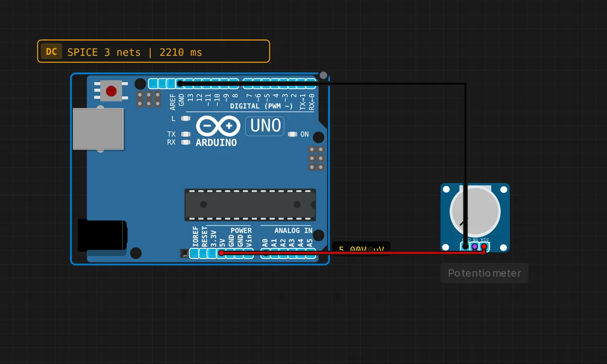Click the TX indicator LED
The width and height of the screenshot is (607, 364).
pyautogui.click(x=186, y=134)
